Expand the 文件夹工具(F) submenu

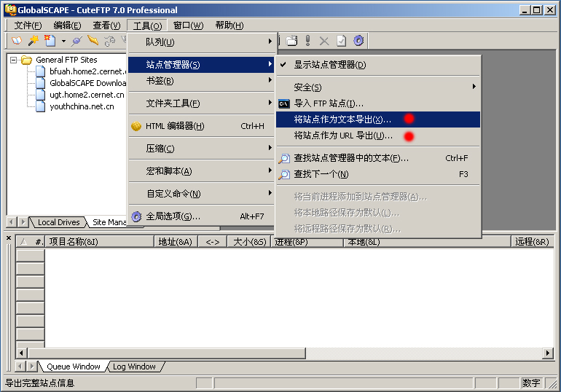click(201, 103)
